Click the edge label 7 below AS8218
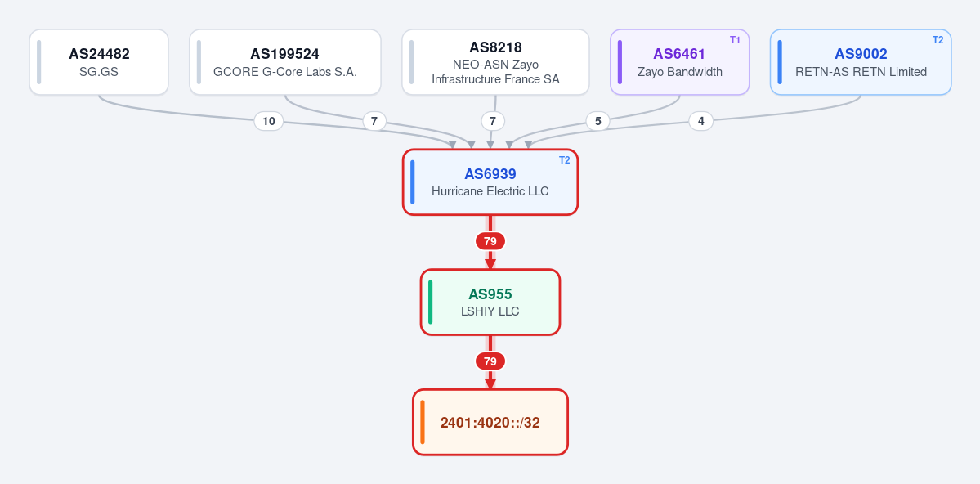 493,121
